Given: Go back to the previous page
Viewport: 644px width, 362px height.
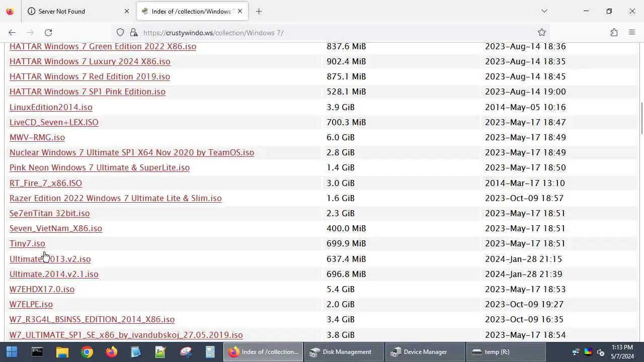Looking at the screenshot, I should pos(12,33).
